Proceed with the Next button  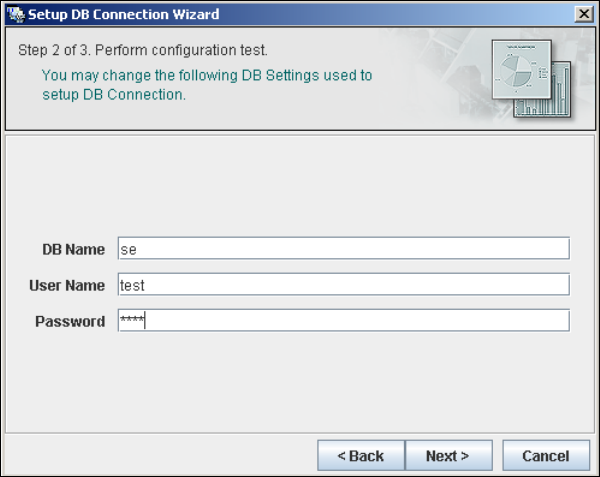(x=448, y=456)
